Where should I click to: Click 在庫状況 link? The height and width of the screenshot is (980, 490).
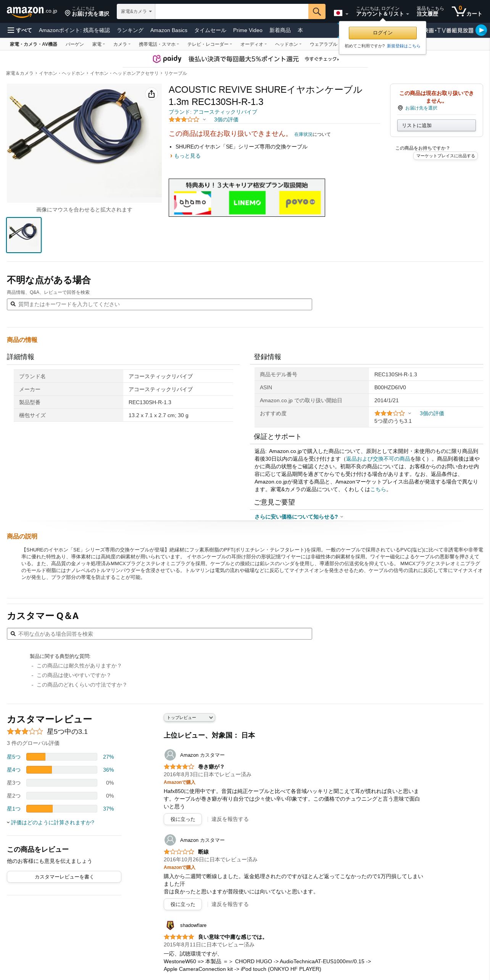[303, 134]
